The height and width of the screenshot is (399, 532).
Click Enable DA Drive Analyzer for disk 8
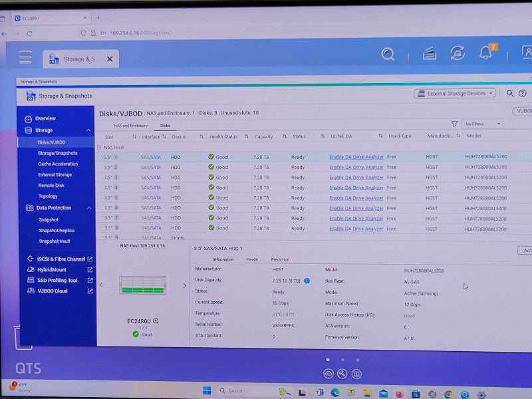[x=356, y=229]
